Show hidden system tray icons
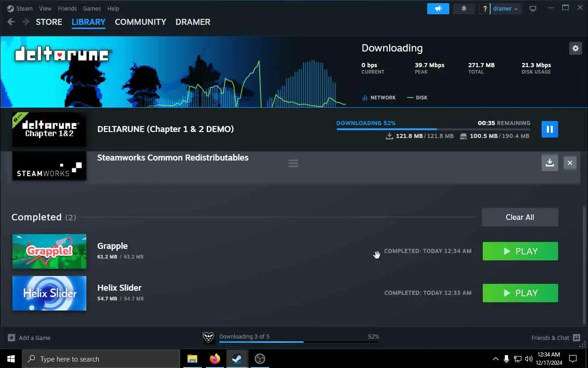 coord(495,359)
